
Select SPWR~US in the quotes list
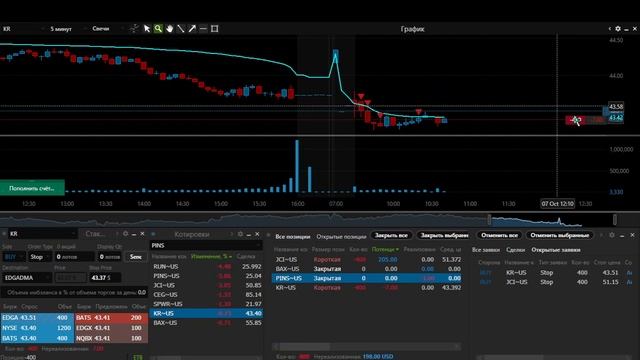point(206,304)
